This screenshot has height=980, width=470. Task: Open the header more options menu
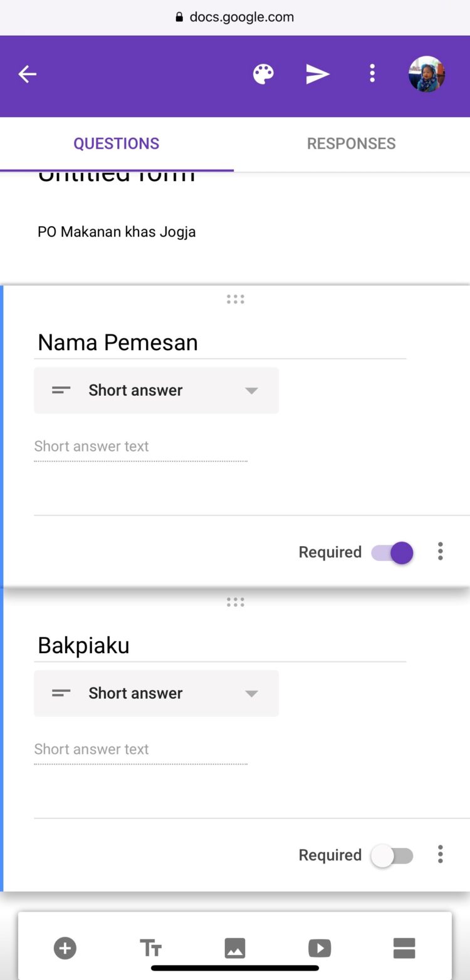tap(372, 74)
